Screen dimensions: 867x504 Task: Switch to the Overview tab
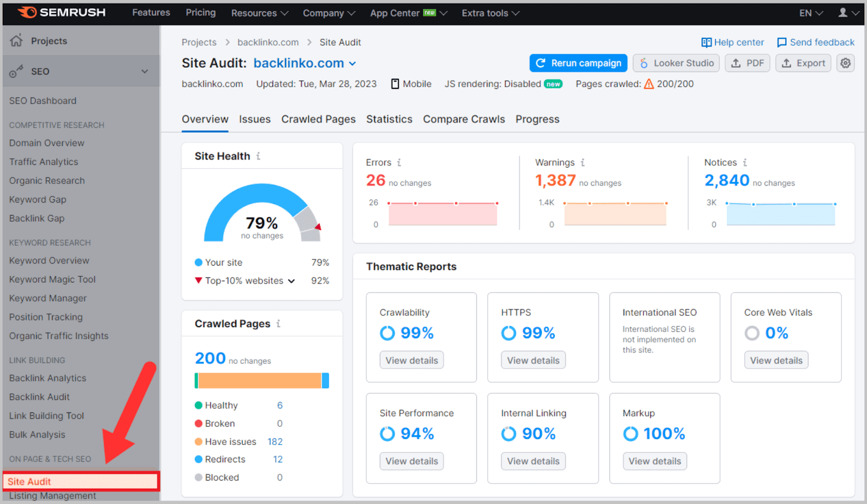205,119
